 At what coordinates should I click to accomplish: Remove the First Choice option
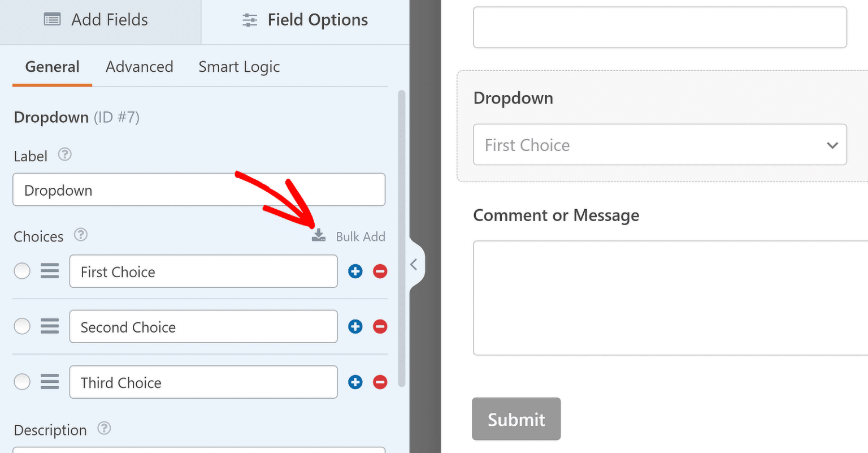click(380, 271)
